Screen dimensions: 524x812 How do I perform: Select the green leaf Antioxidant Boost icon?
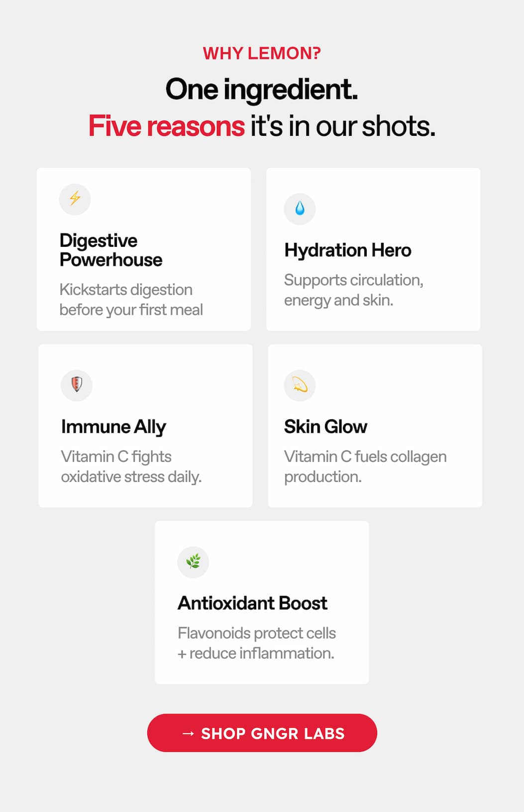pyautogui.click(x=194, y=561)
